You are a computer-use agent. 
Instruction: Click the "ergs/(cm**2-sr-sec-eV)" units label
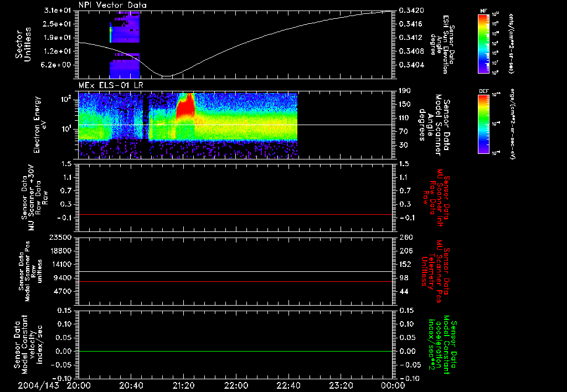coord(512,123)
